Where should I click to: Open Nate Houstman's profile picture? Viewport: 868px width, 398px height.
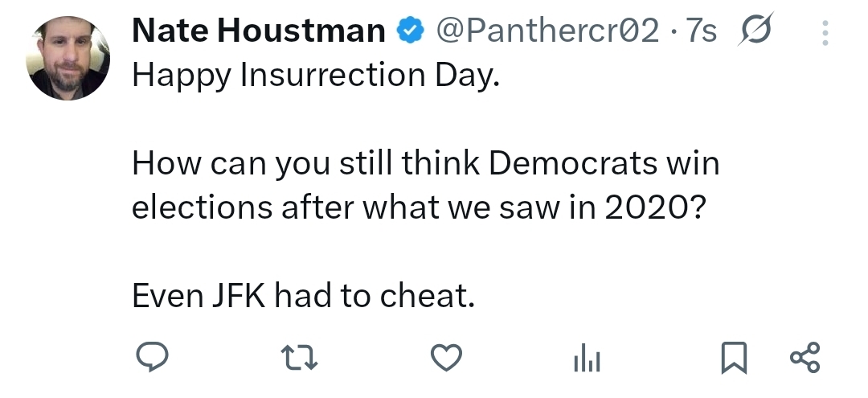[68, 59]
